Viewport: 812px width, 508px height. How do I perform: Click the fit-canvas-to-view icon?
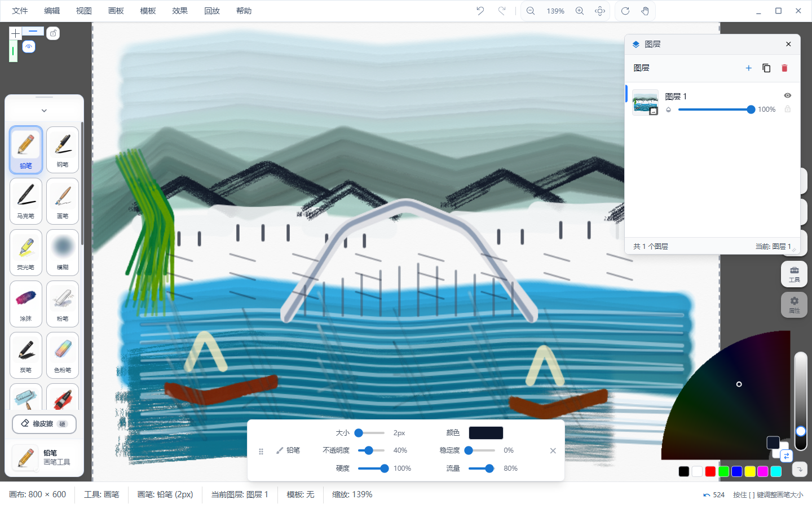pos(601,11)
